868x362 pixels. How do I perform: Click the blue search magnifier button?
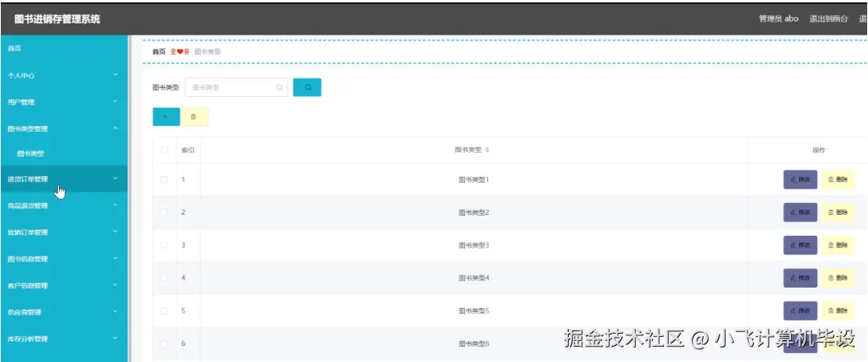[307, 87]
